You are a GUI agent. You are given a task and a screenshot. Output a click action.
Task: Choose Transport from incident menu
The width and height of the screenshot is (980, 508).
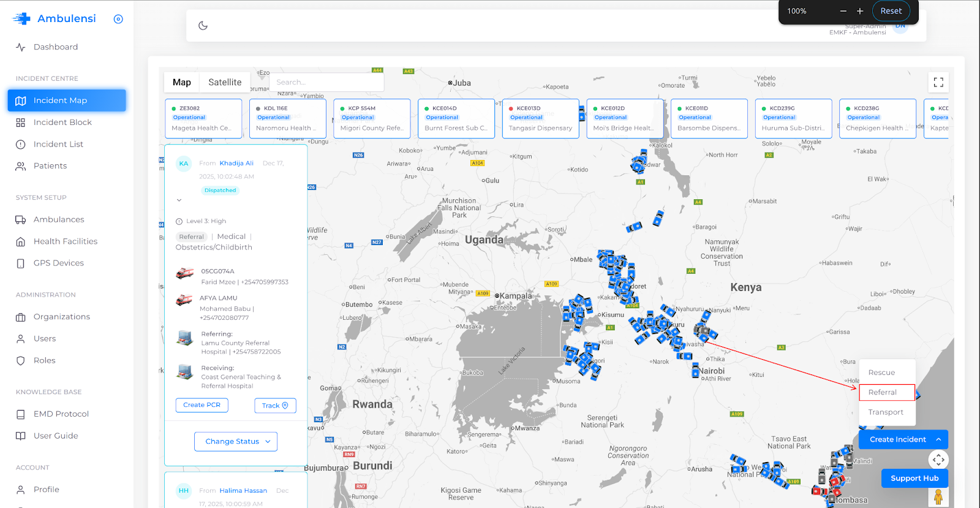click(886, 412)
